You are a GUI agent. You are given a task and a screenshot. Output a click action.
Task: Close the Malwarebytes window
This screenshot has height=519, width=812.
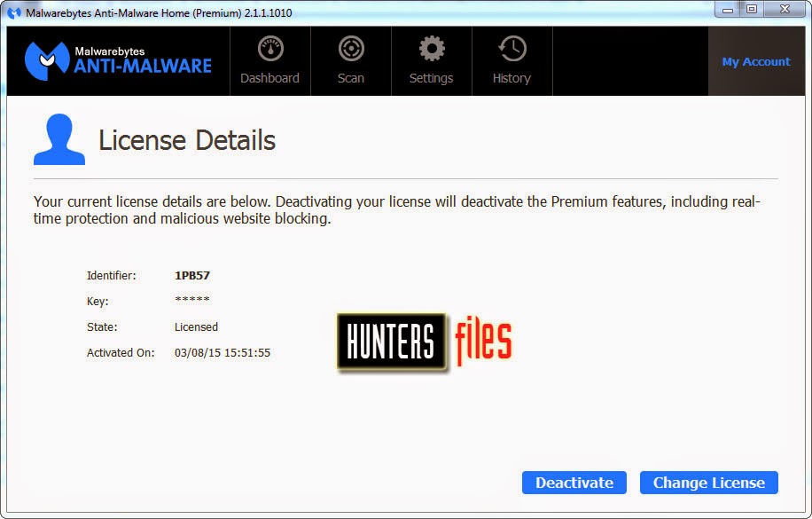point(785,10)
